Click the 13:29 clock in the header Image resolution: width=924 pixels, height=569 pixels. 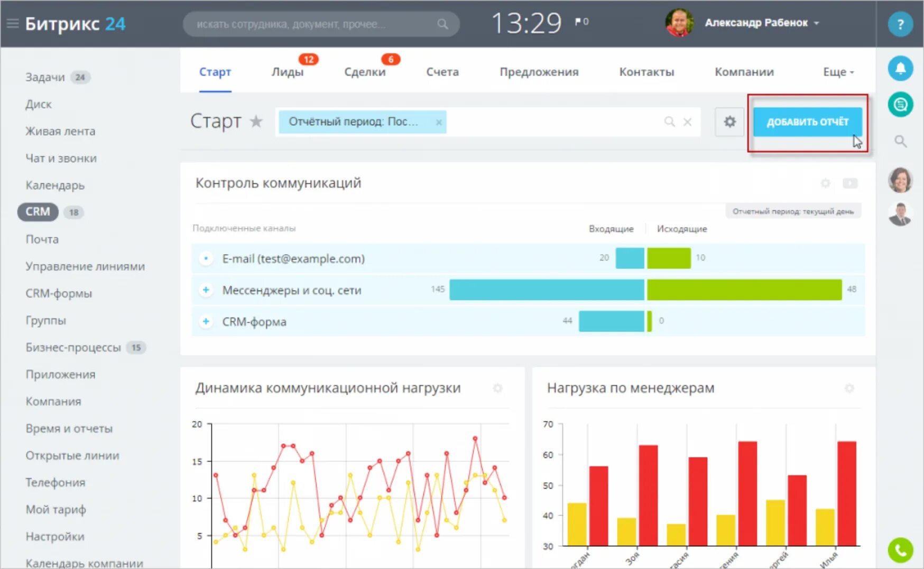click(x=526, y=23)
